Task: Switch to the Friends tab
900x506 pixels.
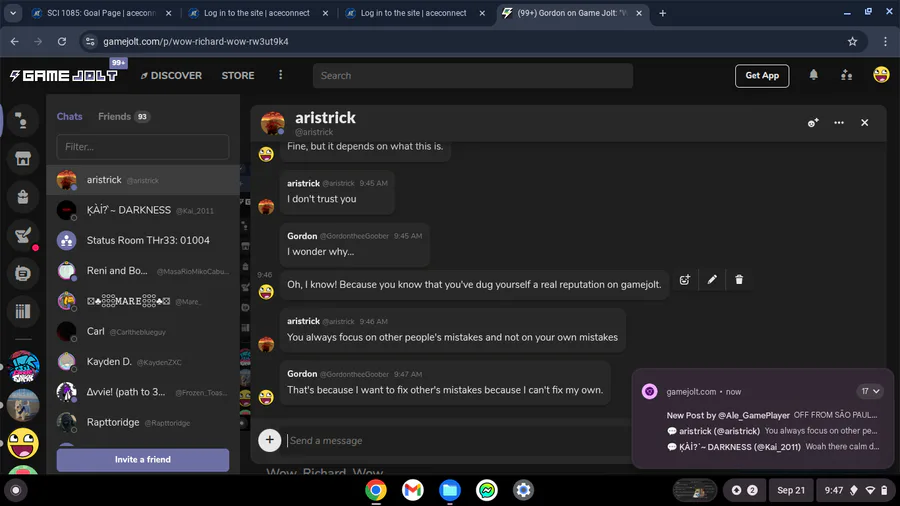Action: click(123, 116)
